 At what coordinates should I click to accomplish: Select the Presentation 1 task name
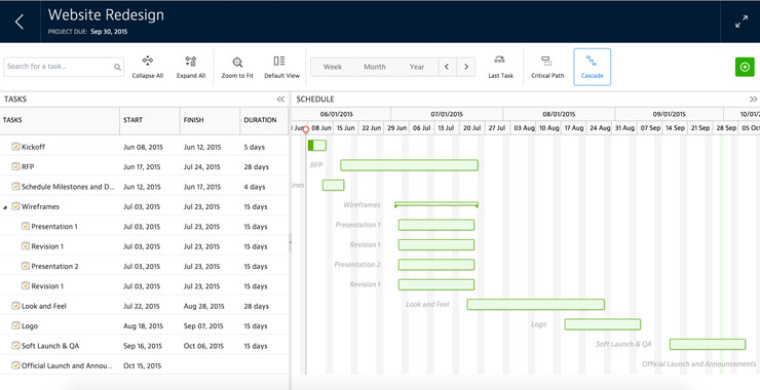tap(54, 226)
